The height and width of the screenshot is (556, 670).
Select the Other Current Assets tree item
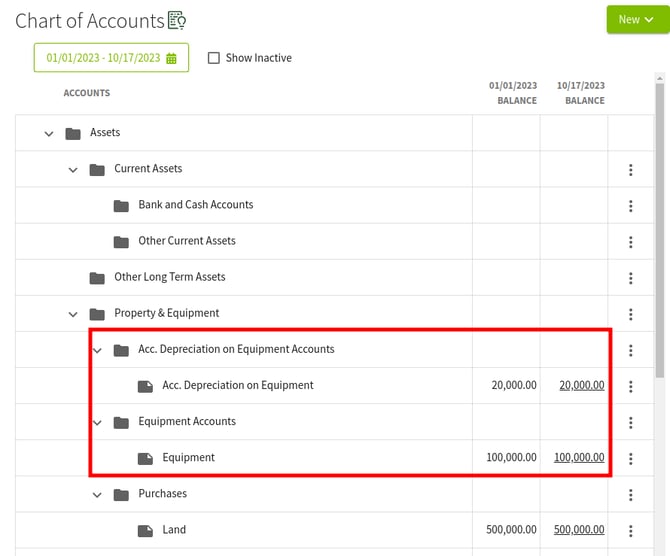186,241
